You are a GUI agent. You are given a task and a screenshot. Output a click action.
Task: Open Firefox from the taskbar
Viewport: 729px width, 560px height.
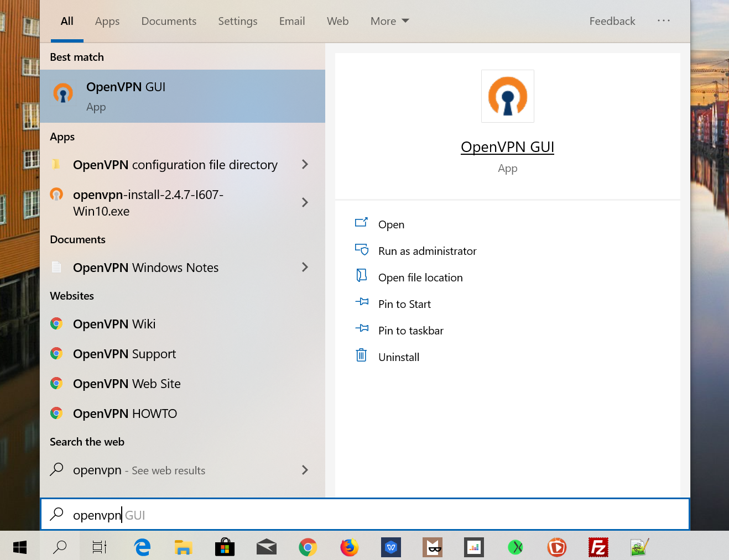click(x=349, y=547)
